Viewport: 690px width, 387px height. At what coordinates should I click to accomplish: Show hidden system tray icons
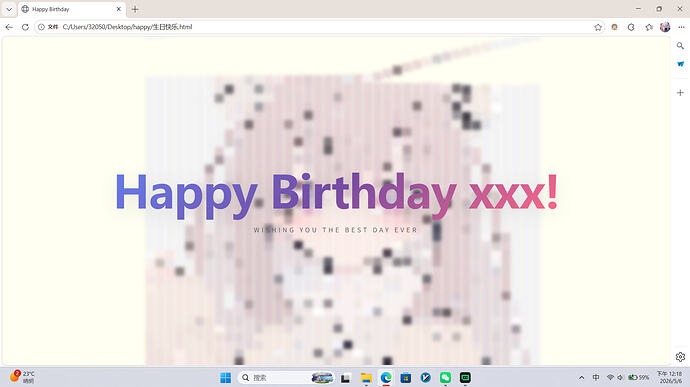click(x=581, y=377)
